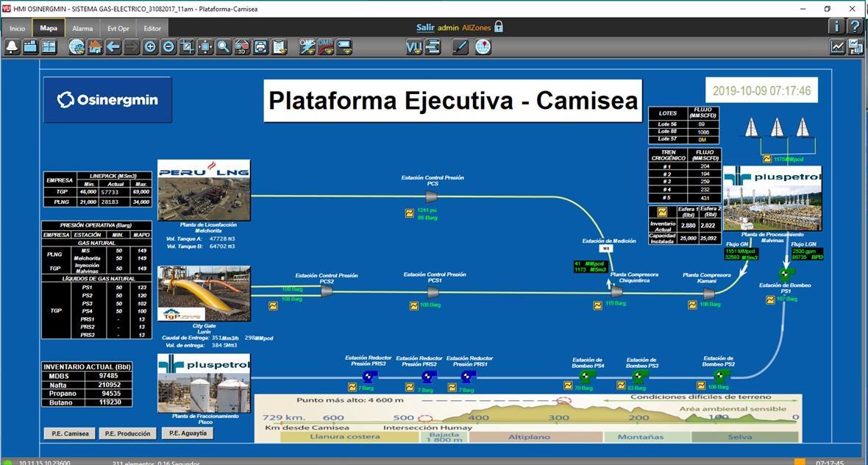Open the VU dropdown menu icon

tap(413, 47)
